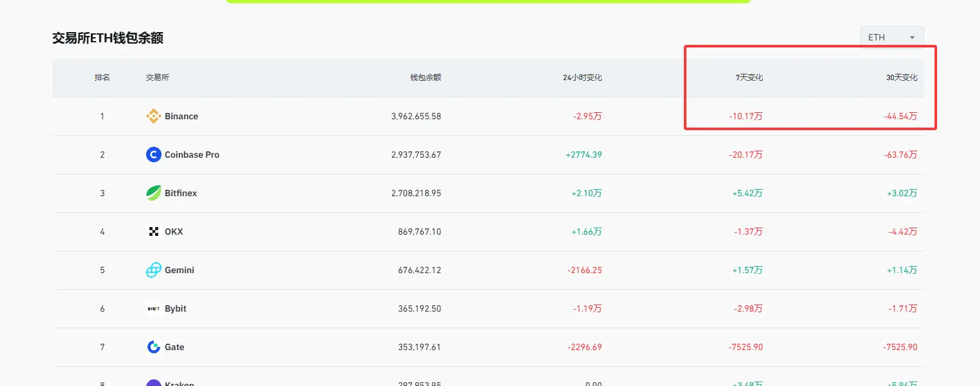Click Bybit 30-day change -1.71万

(x=903, y=308)
